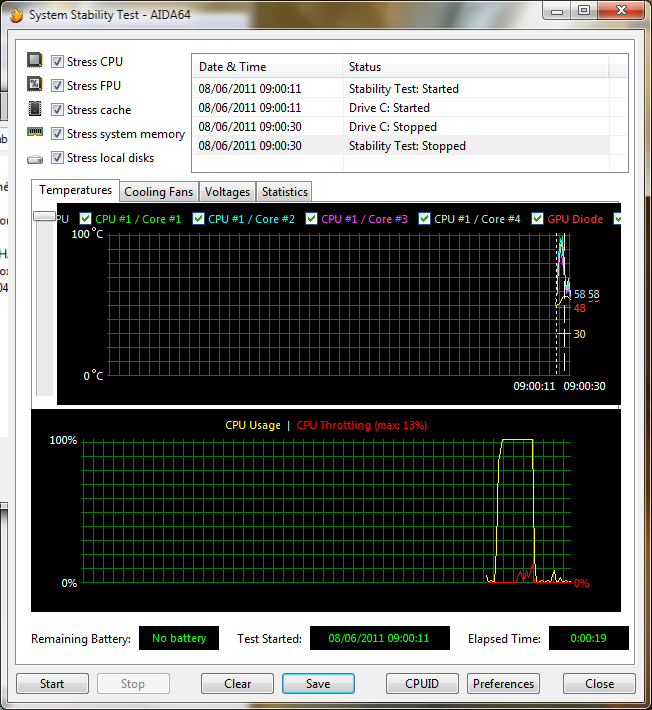This screenshot has width=652, height=710.
Task: Hide CPU #1 / Core #2 temperature graph
Action: 198,219
